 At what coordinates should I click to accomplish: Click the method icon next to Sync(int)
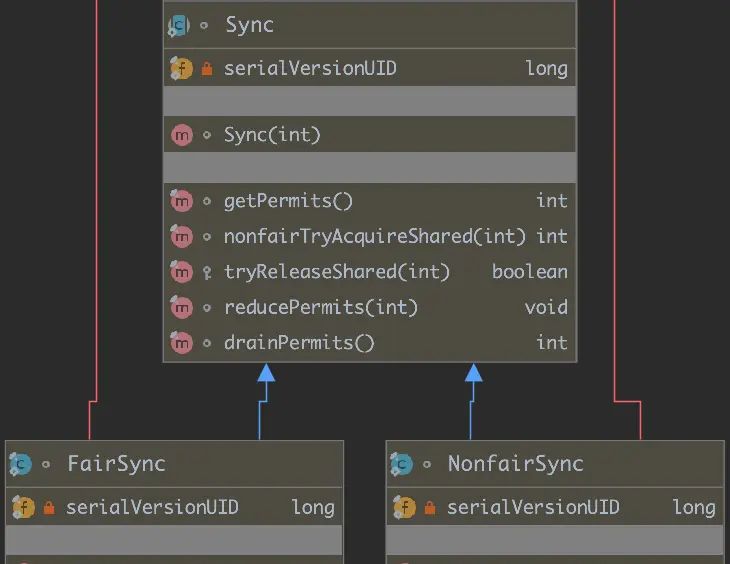tap(182, 135)
